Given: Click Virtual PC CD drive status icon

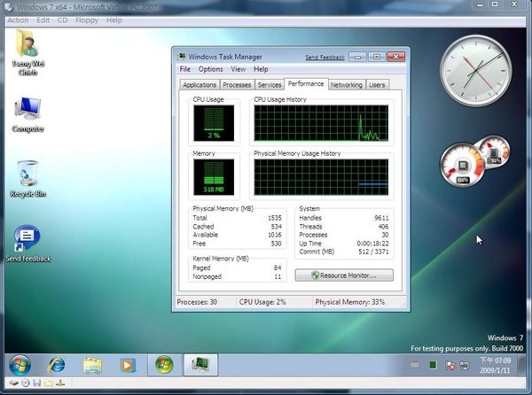Looking at the screenshot, I should 26,383.
